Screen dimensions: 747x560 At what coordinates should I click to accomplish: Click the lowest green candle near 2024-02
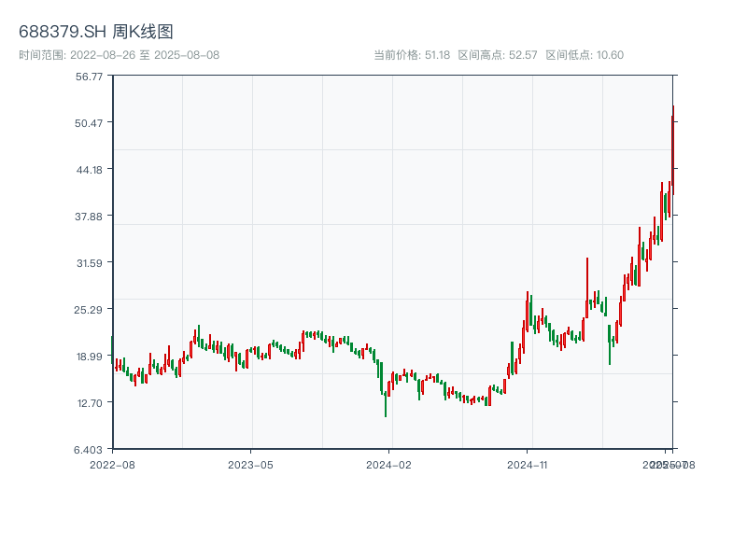(386, 401)
